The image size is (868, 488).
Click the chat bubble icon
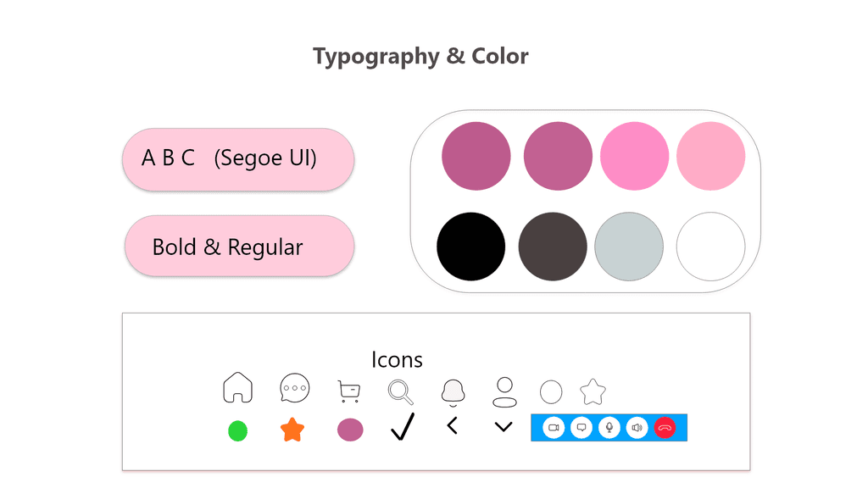coord(294,388)
